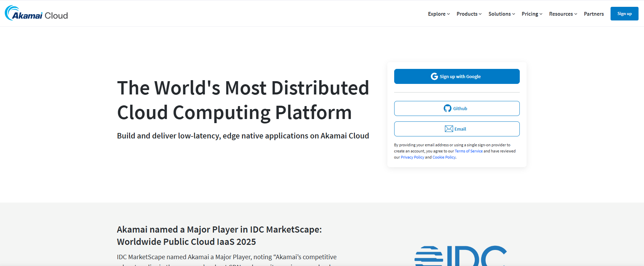Screen dimensions: 644x266
Task: Open the Pricing menu
Action: click(x=532, y=14)
